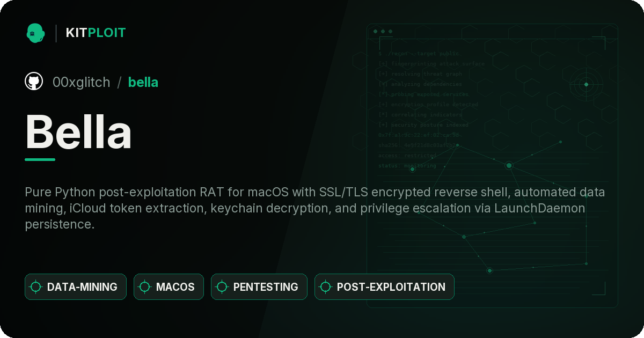Click the GitHub octocat icon
The image size is (644, 338).
pos(34,82)
